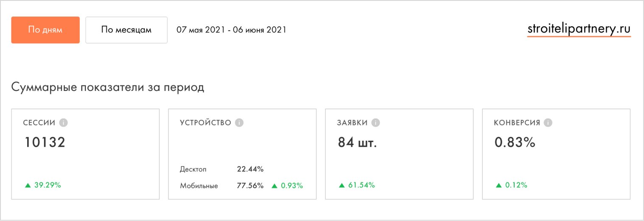Click green up arrow beside 39.29%
This screenshot has height=221, width=644.
click(28, 185)
